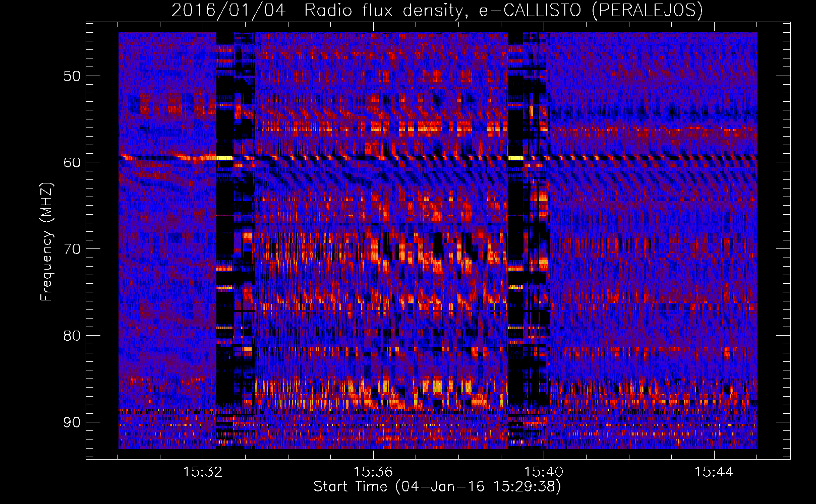Click the 50 frequency tick label
The image size is (816, 504).
coord(72,76)
